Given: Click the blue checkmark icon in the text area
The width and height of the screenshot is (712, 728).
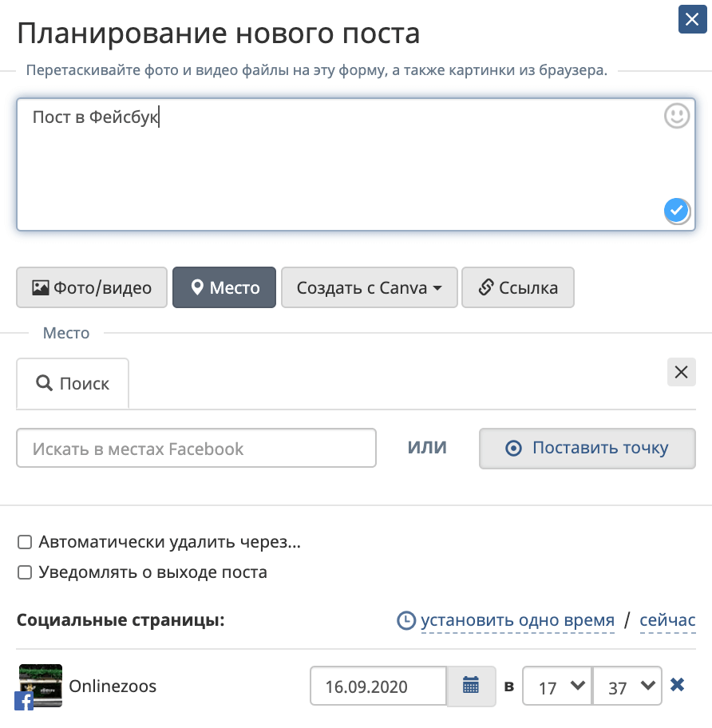Looking at the screenshot, I should pyautogui.click(x=675, y=211).
